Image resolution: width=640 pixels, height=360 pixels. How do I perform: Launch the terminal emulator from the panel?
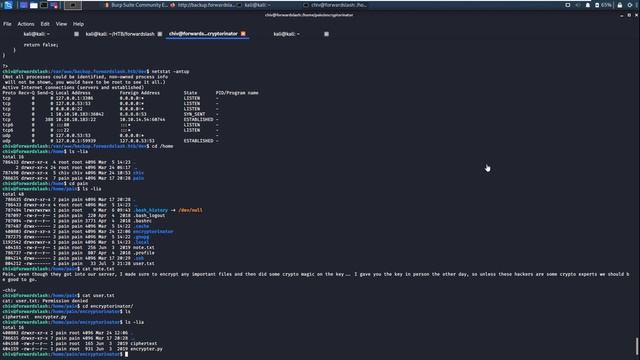[x=44, y=5]
